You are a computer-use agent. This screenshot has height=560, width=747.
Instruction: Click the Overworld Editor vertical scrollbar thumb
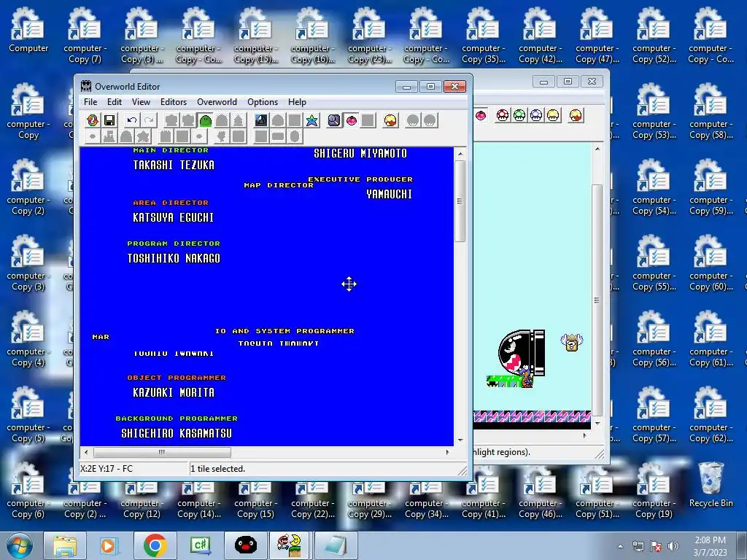pyautogui.click(x=460, y=201)
